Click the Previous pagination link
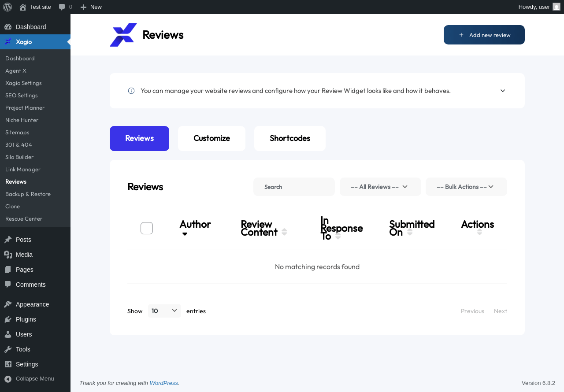This screenshot has width=564, height=392. coord(472,311)
